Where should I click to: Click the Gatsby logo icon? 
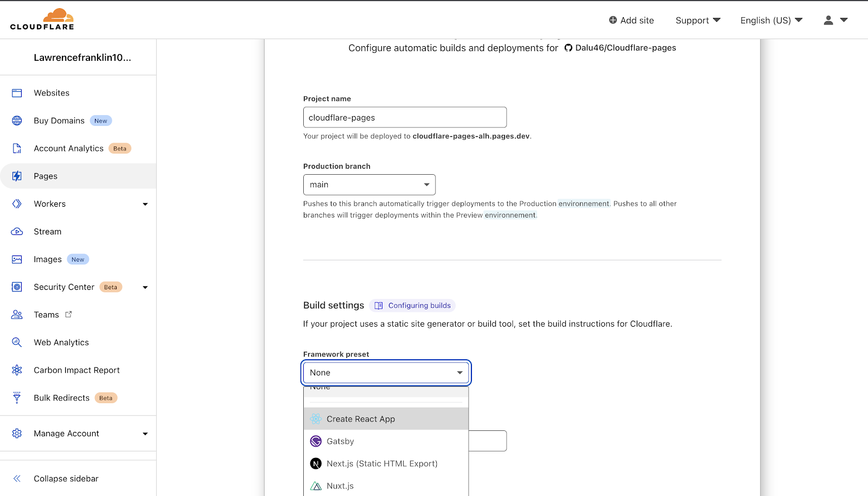[316, 441]
